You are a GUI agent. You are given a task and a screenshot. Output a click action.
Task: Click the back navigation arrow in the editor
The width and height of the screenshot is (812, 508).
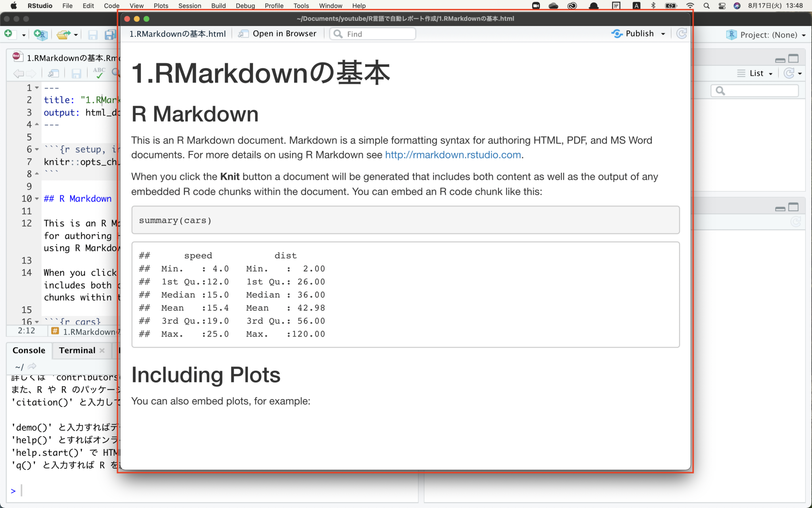click(x=18, y=73)
